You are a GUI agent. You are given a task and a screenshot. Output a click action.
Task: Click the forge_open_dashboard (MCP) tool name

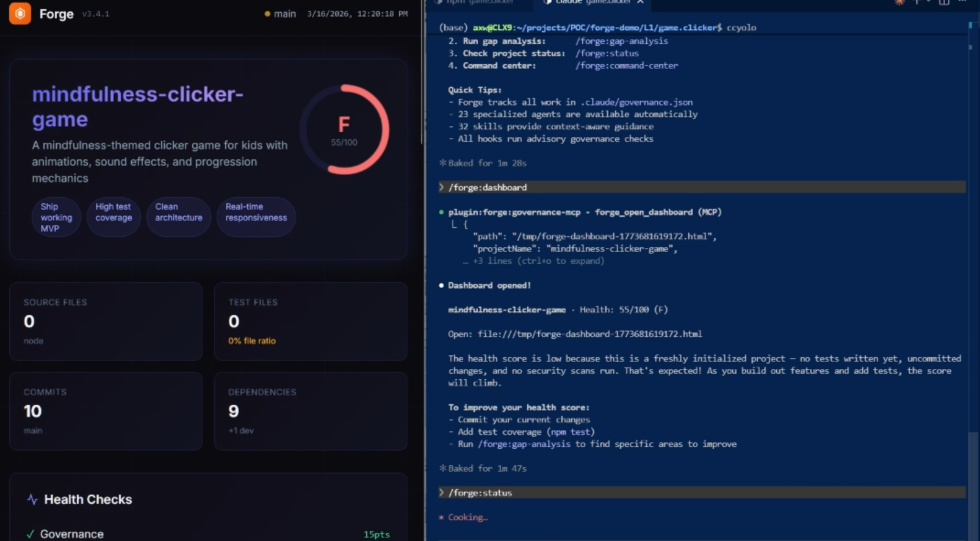tap(658, 212)
